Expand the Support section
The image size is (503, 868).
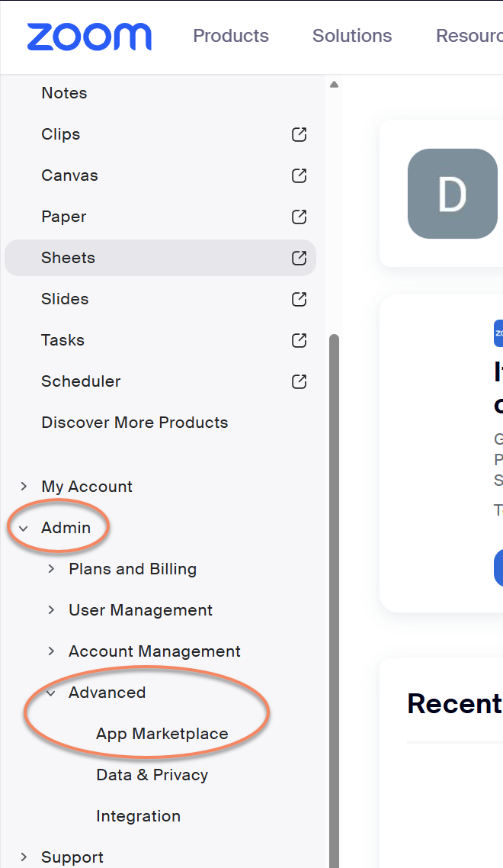tap(24, 857)
